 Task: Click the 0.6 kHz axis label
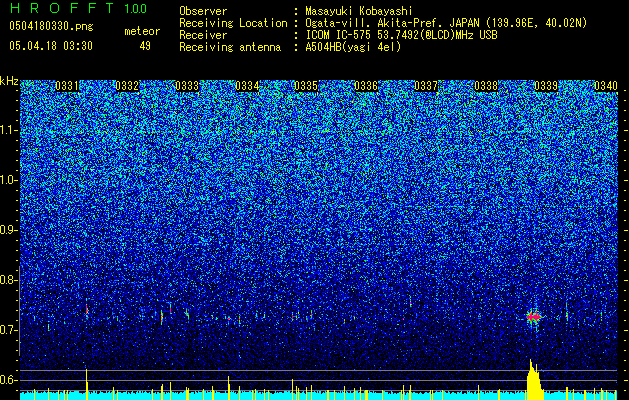[x=9, y=380]
